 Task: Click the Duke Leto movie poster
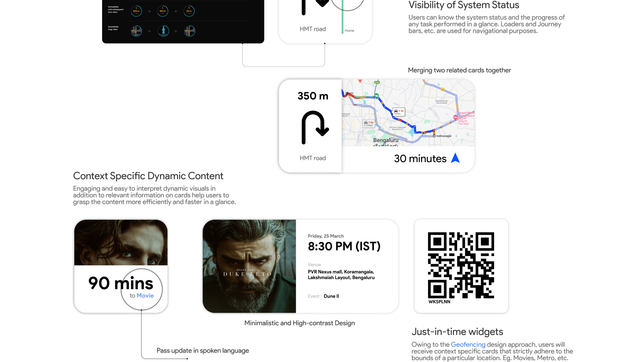pos(249,266)
